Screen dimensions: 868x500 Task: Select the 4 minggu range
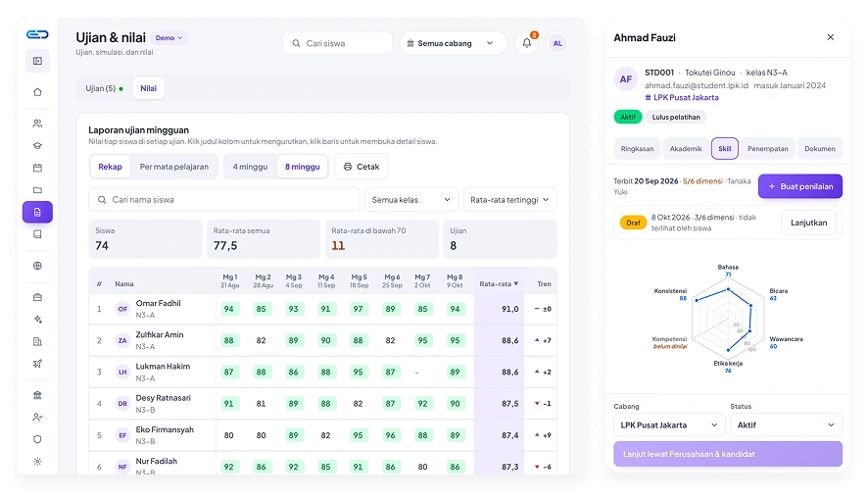(x=250, y=167)
